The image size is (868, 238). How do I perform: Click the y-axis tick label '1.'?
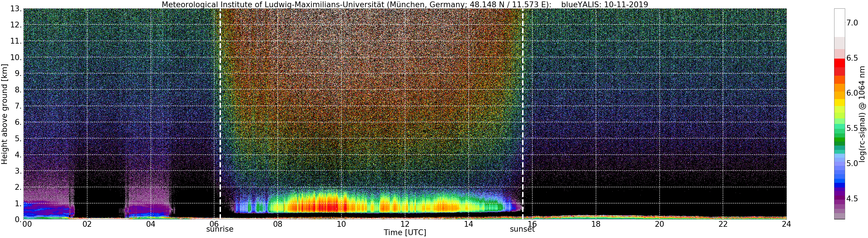(18, 203)
